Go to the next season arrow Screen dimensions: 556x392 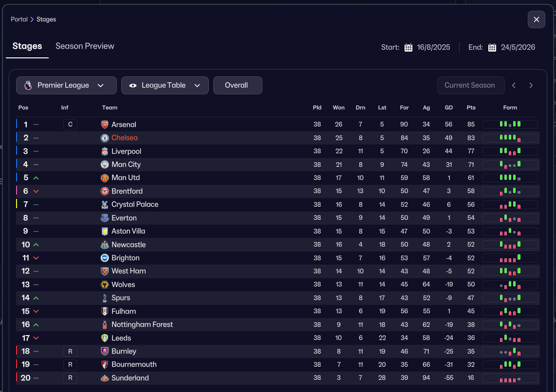(x=531, y=86)
